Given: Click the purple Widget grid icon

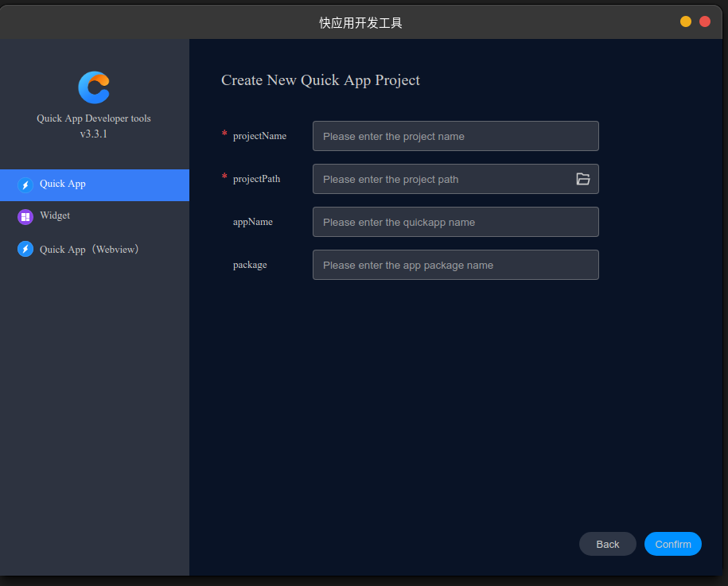Looking at the screenshot, I should [25, 216].
